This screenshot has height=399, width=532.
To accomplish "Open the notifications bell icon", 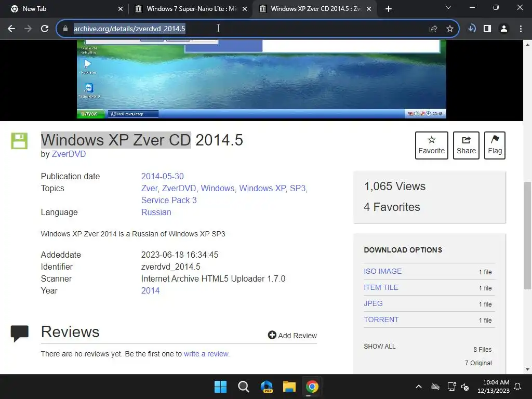I will pyautogui.click(x=518, y=387).
